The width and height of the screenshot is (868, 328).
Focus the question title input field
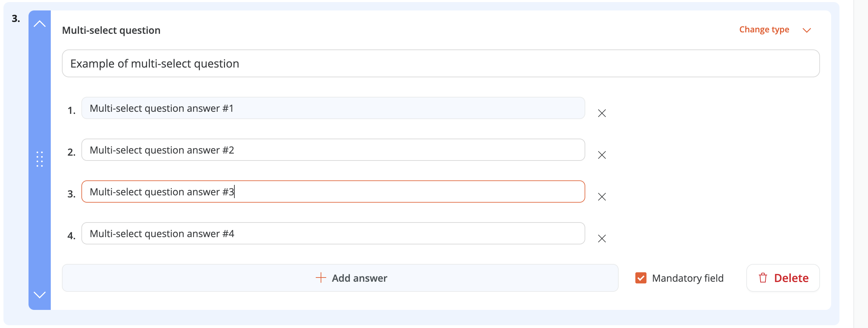coord(441,63)
